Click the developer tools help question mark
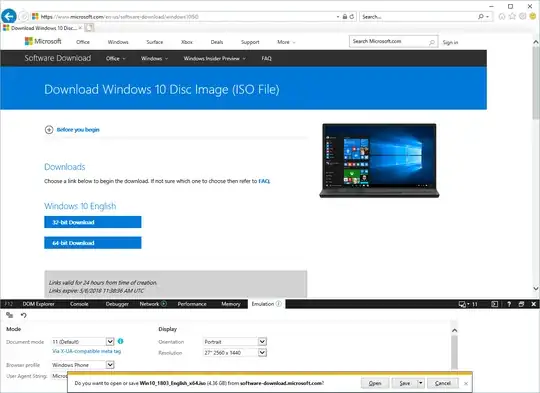Image resolution: width=540 pixels, height=393 pixels. click(x=509, y=304)
